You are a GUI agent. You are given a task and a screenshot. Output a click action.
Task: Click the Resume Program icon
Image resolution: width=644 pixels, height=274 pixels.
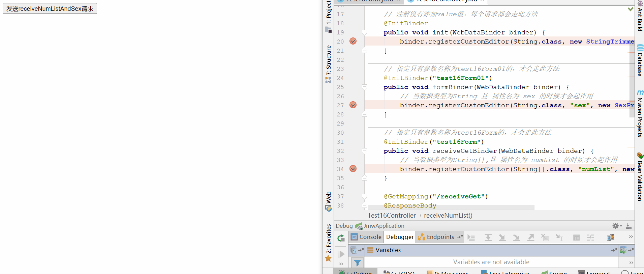click(x=341, y=254)
